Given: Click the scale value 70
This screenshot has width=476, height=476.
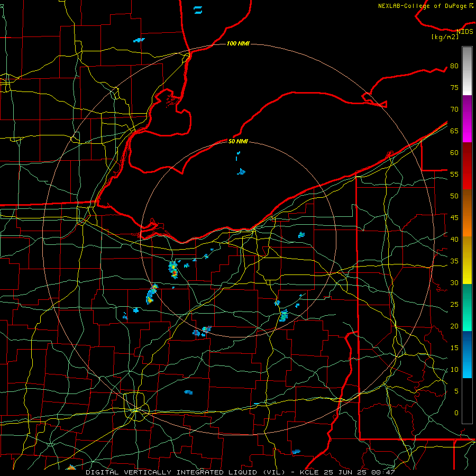Looking at the screenshot, I should coord(454,109).
